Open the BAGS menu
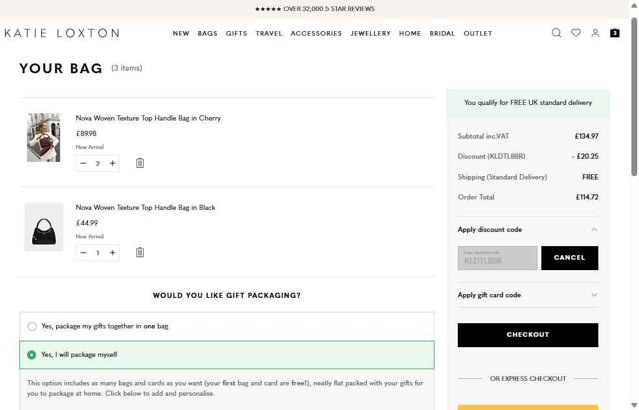This screenshot has width=639, height=410. tap(207, 33)
